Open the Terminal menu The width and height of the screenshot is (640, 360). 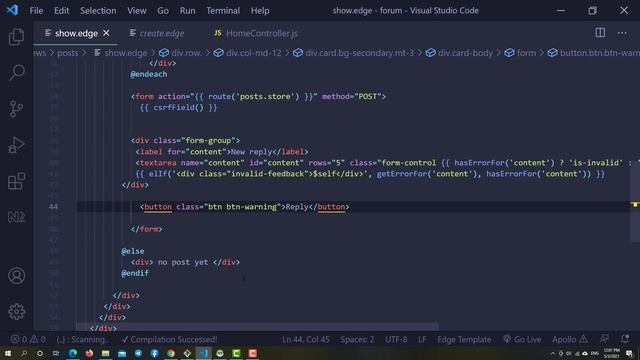[223, 11]
